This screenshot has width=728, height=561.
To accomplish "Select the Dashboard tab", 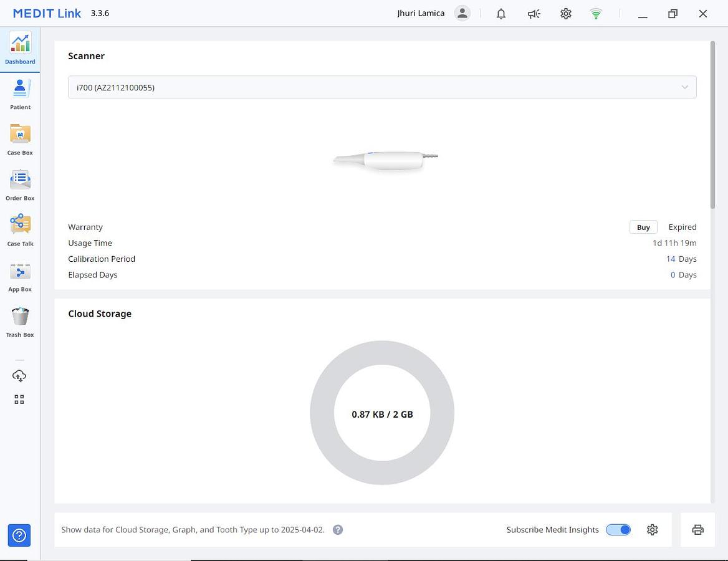I will click(20, 49).
